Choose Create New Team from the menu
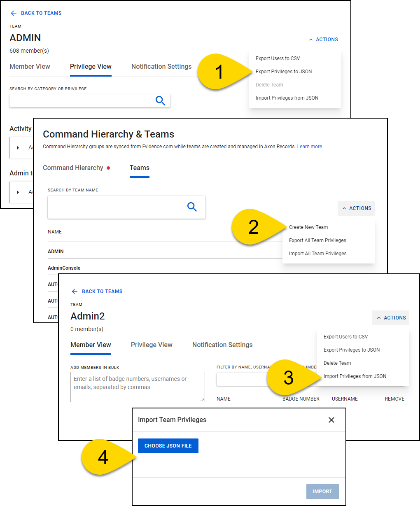Image resolution: width=420 pixels, height=506 pixels. pyautogui.click(x=308, y=227)
